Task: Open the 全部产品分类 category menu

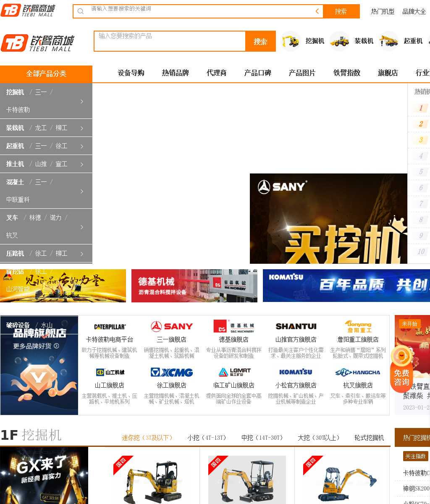Action: [46, 74]
